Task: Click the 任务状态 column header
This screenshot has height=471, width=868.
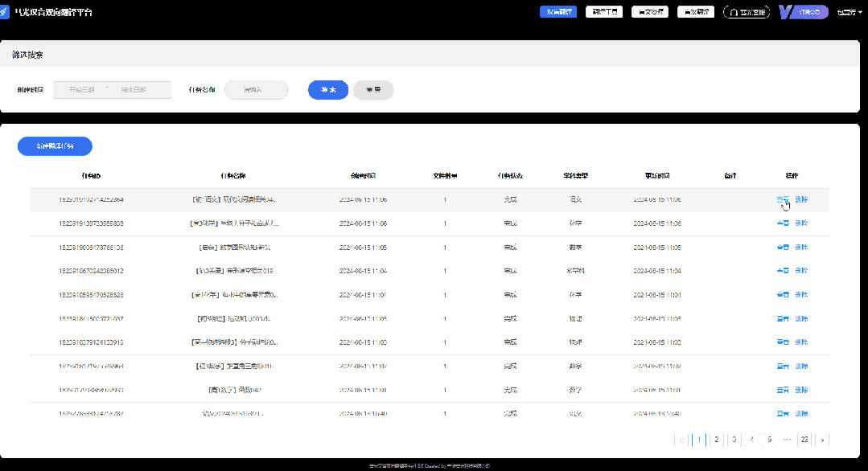Action: point(510,176)
